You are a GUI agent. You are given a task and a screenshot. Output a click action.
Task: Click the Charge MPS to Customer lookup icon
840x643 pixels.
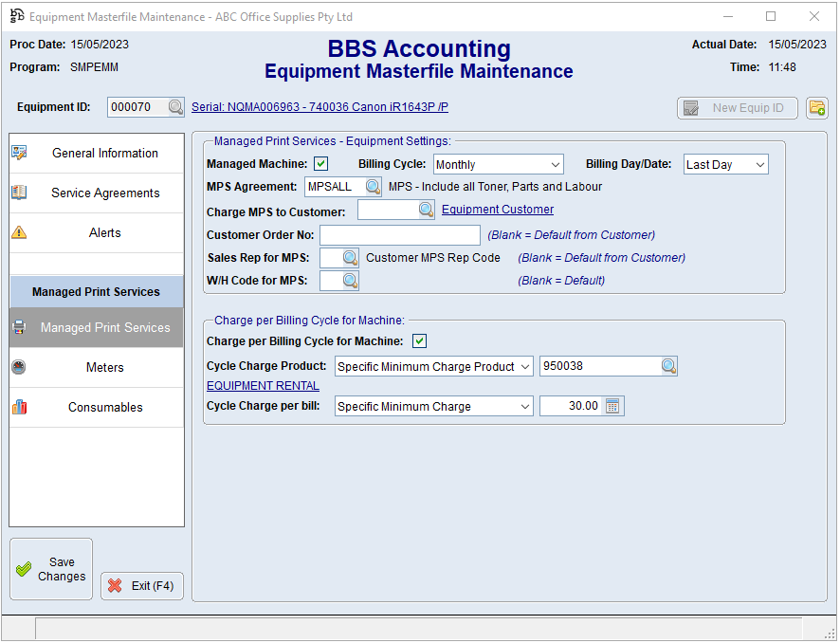click(x=427, y=210)
